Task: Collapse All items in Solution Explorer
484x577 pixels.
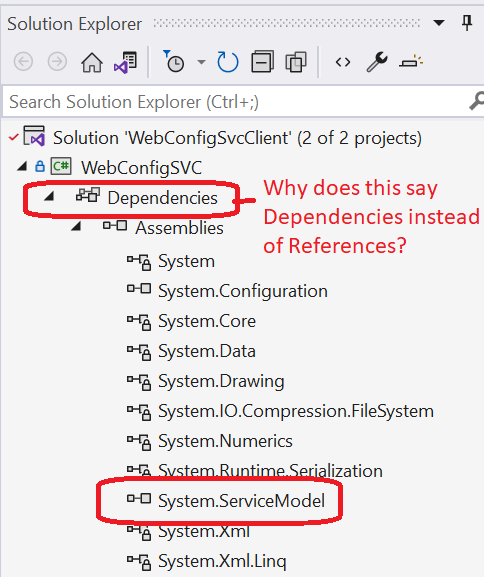Action: click(x=262, y=61)
